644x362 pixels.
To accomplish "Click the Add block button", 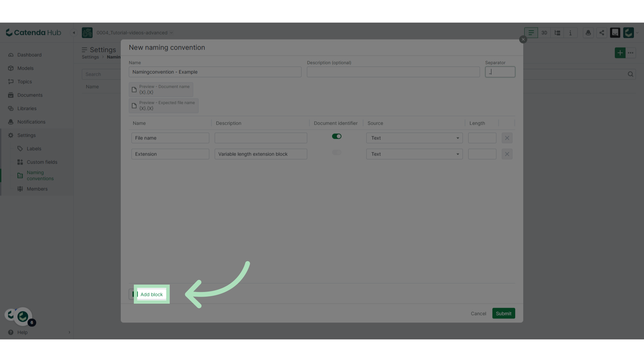I will (x=148, y=294).
